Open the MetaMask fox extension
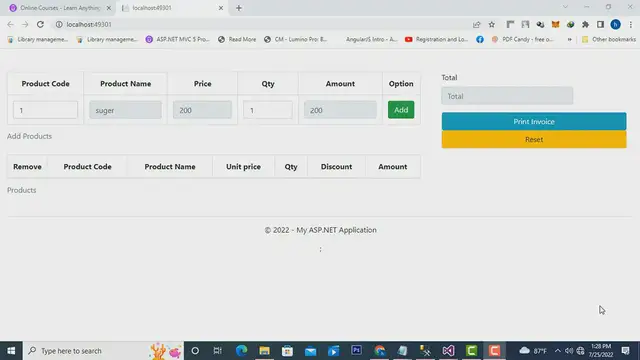Image resolution: width=640 pixels, height=360 pixels. tap(555, 24)
